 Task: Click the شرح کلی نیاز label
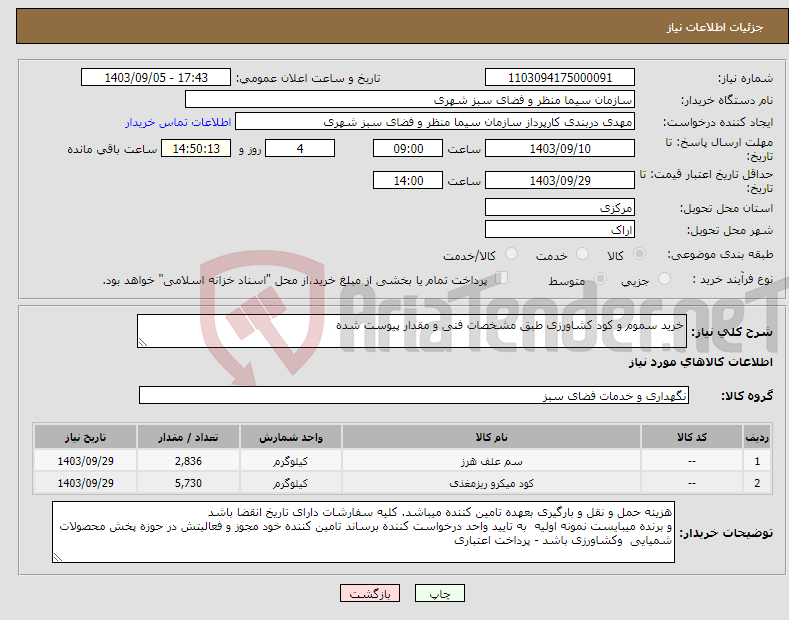pyautogui.click(x=732, y=332)
